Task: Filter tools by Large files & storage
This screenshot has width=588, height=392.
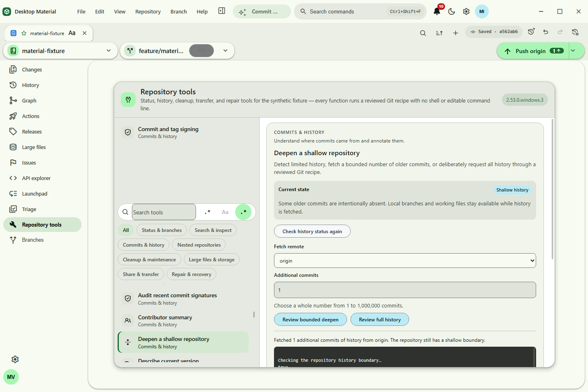Action: point(212,260)
